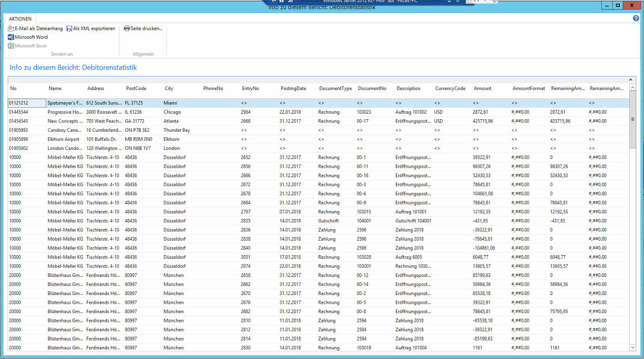The width and height of the screenshot is (644, 359).
Task: Click the City column header
Action: click(169, 89)
